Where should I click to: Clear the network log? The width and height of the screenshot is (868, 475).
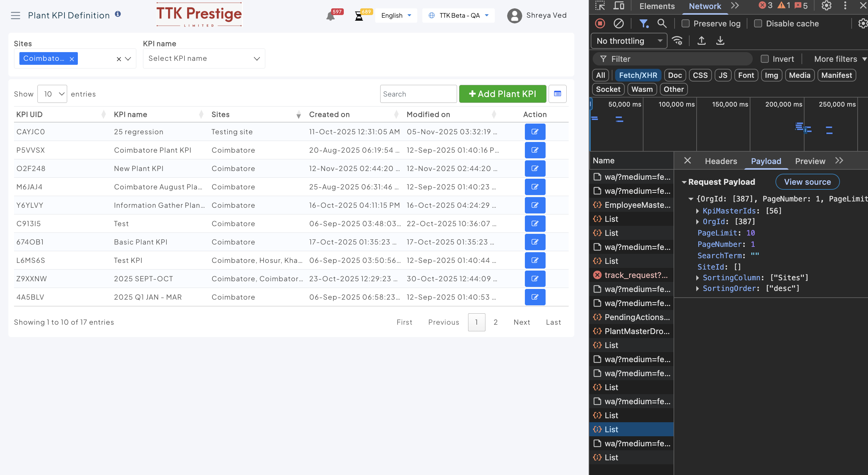click(x=619, y=24)
